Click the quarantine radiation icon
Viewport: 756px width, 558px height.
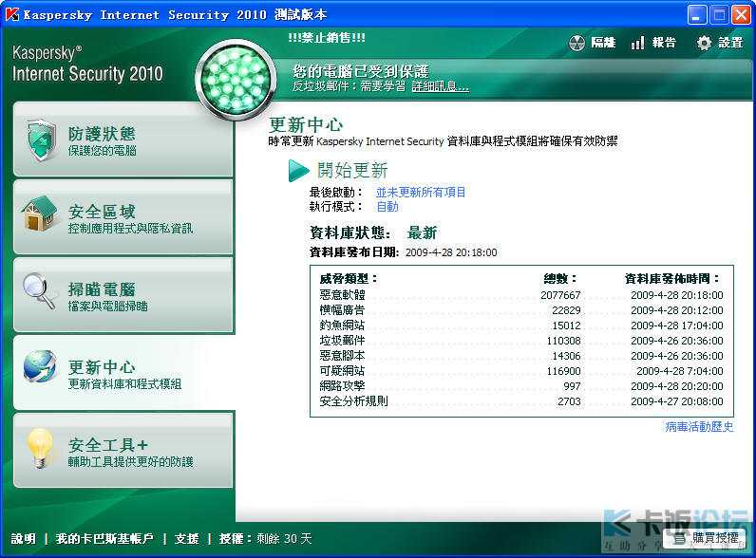point(576,43)
